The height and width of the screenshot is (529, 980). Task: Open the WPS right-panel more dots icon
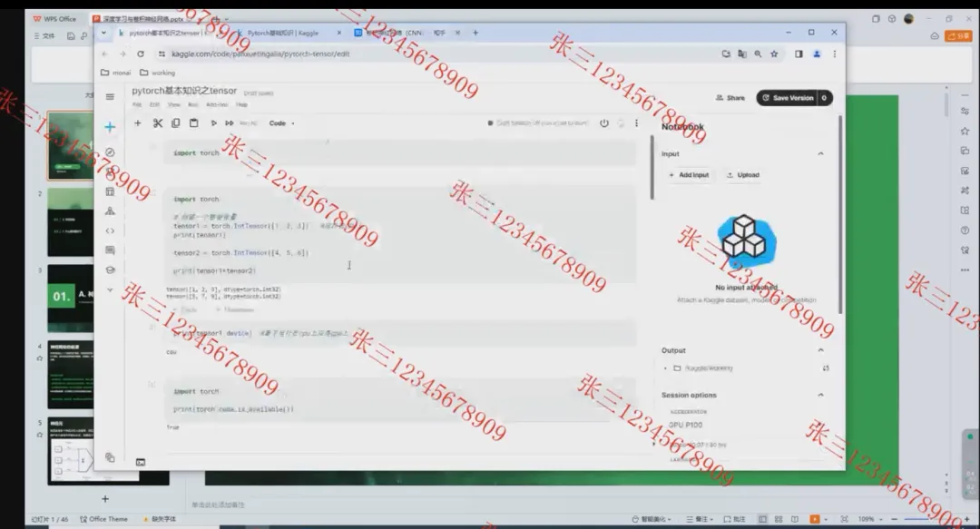click(x=965, y=270)
